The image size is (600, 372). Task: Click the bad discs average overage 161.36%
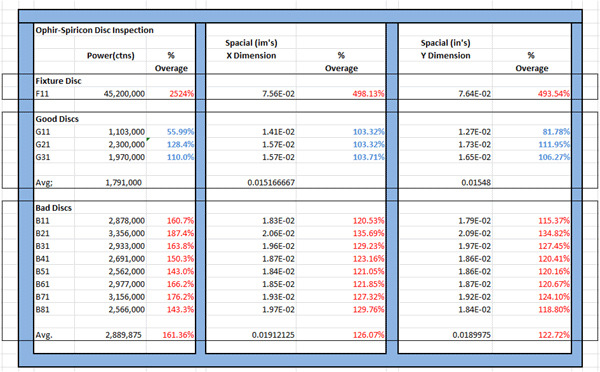[x=178, y=335]
